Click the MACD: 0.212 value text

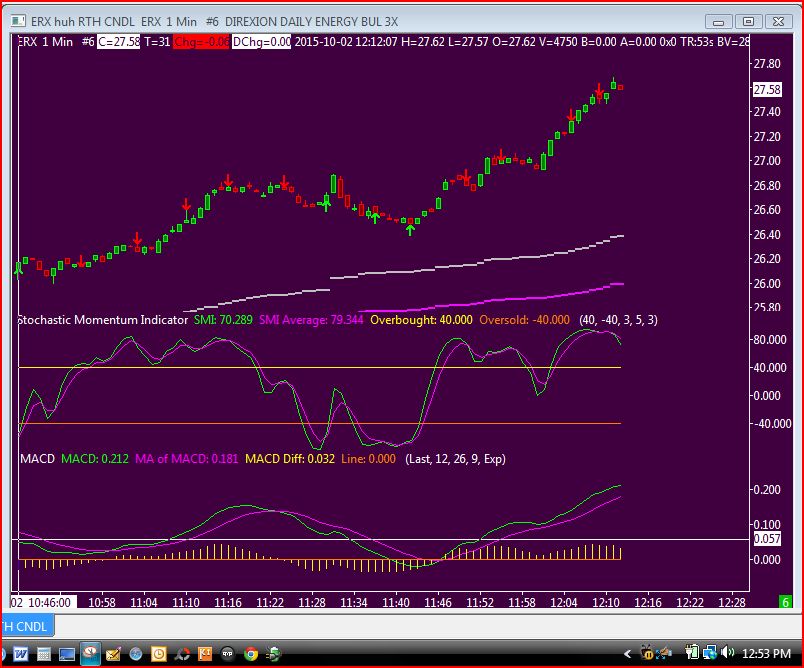point(95,459)
